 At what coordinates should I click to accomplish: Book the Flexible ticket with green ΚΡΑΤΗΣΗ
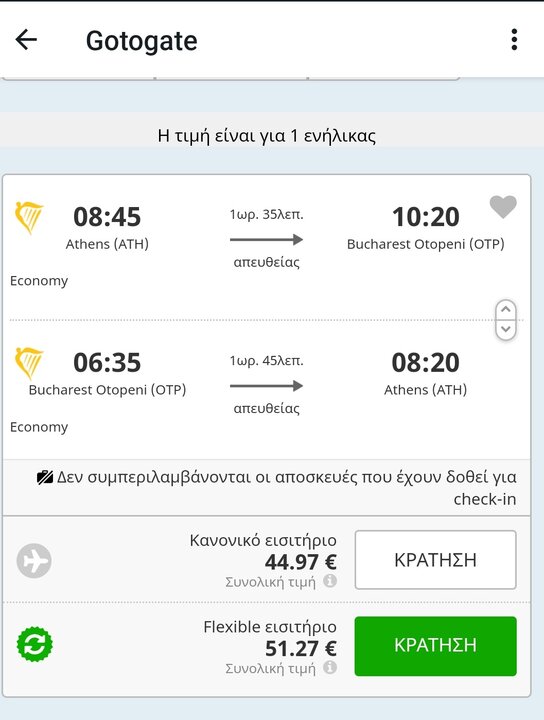pos(435,646)
